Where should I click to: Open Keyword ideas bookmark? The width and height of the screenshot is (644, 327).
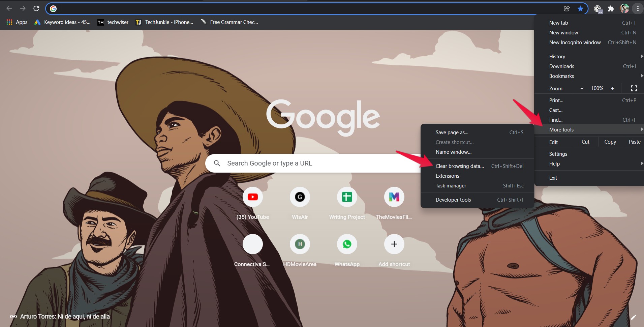coord(62,22)
